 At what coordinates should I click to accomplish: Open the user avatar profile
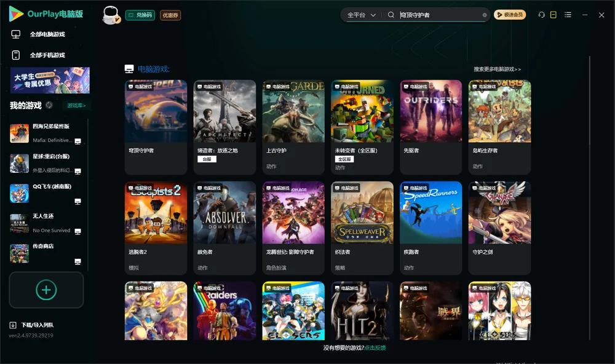(111, 15)
